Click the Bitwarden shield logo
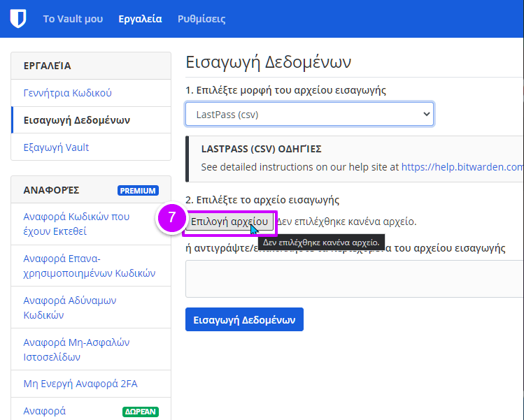Screen dimensions: 524x420 (18, 18)
